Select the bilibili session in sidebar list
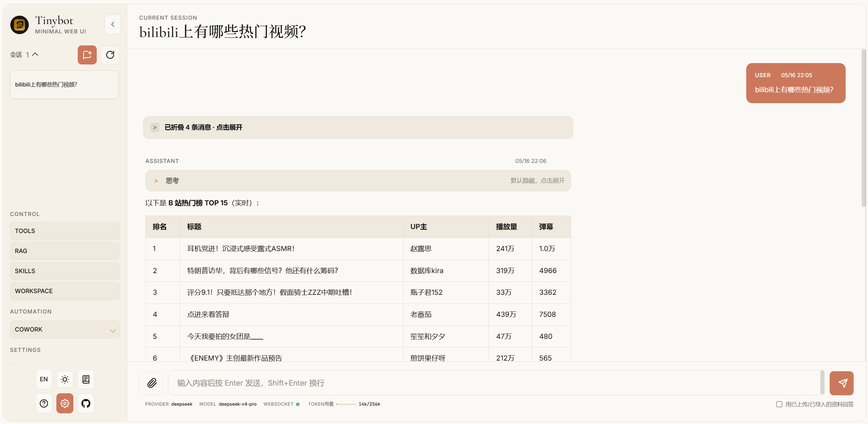The image size is (868, 424). click(64, 84)
